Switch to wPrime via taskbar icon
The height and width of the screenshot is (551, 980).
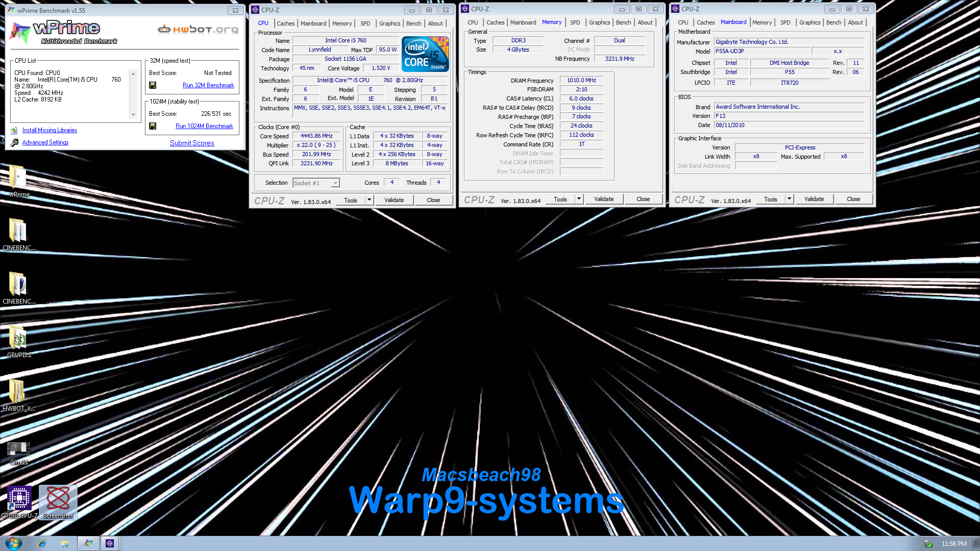[x=88, y=543]
